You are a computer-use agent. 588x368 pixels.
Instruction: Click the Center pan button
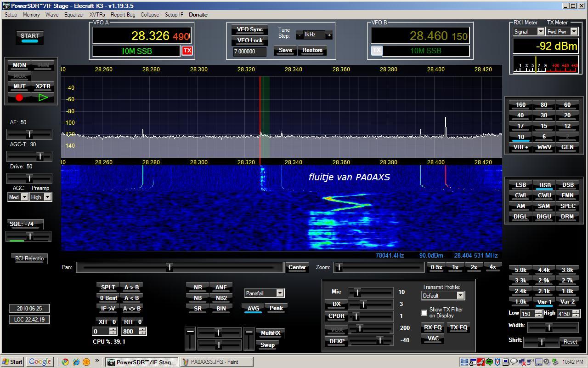point(297,267)
